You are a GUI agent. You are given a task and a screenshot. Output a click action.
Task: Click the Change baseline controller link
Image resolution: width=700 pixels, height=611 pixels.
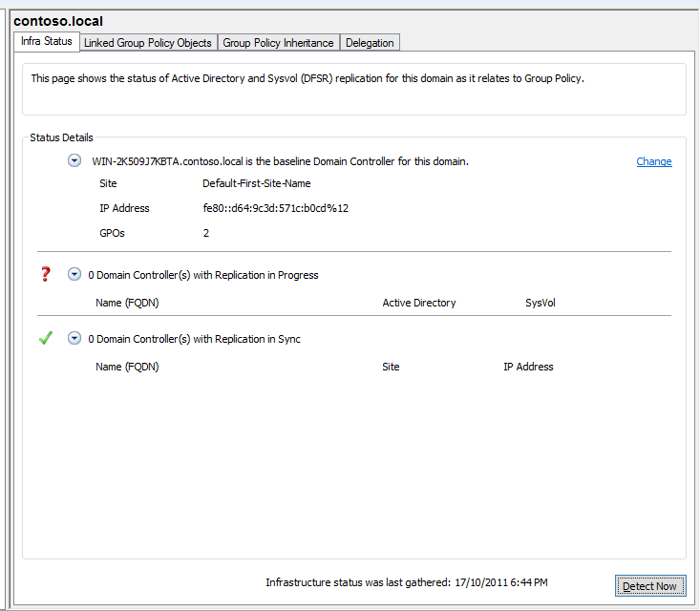click(653, 162)
